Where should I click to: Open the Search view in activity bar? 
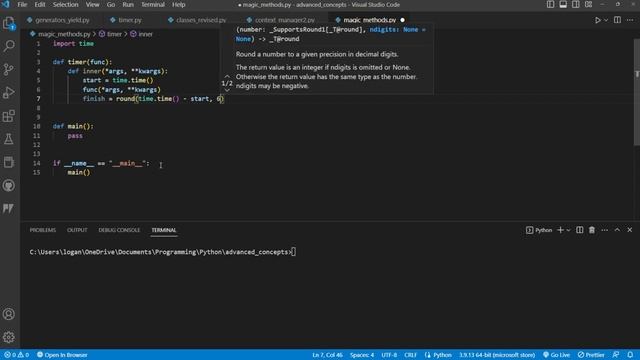coord(9,46)
